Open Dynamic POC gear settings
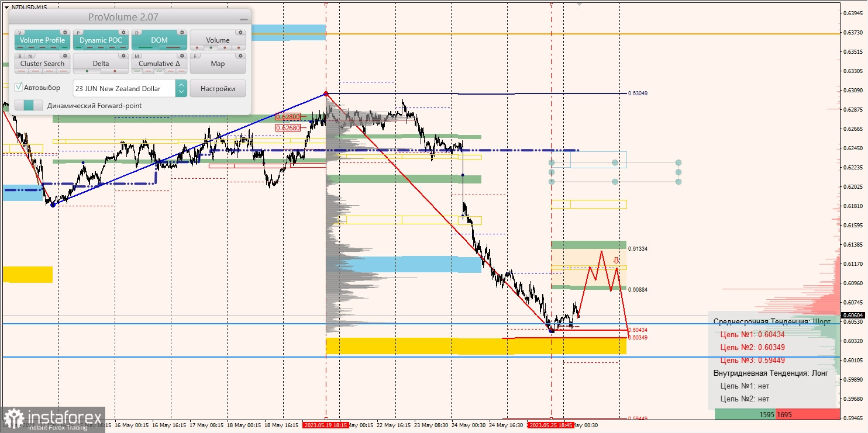This screenshot has width=868, height=433. click(x=123, y=32)
